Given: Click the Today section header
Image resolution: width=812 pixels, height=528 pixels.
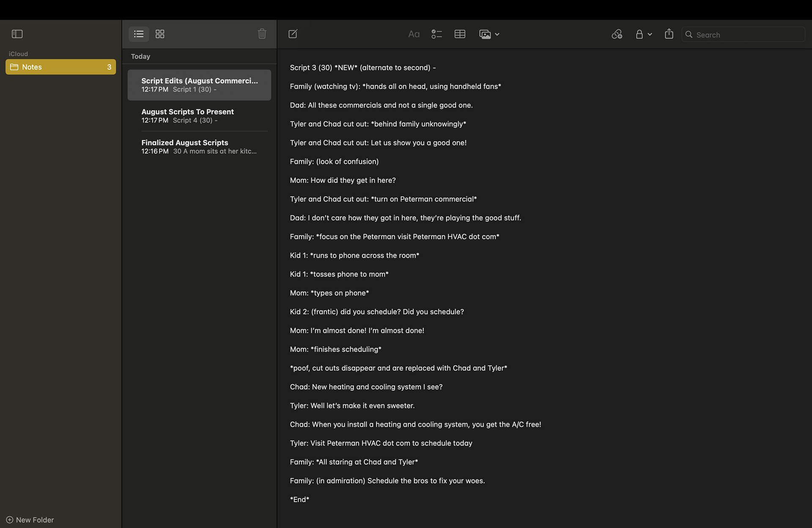Looking at the screenshot, I should [x=140, y=56].
